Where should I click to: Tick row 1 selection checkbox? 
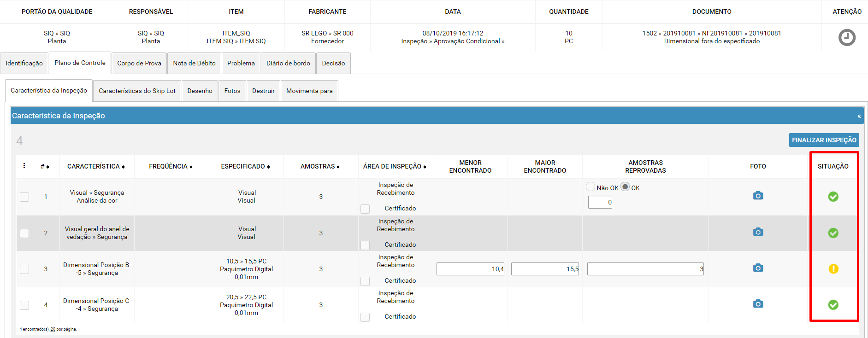[x=24, y=197]
